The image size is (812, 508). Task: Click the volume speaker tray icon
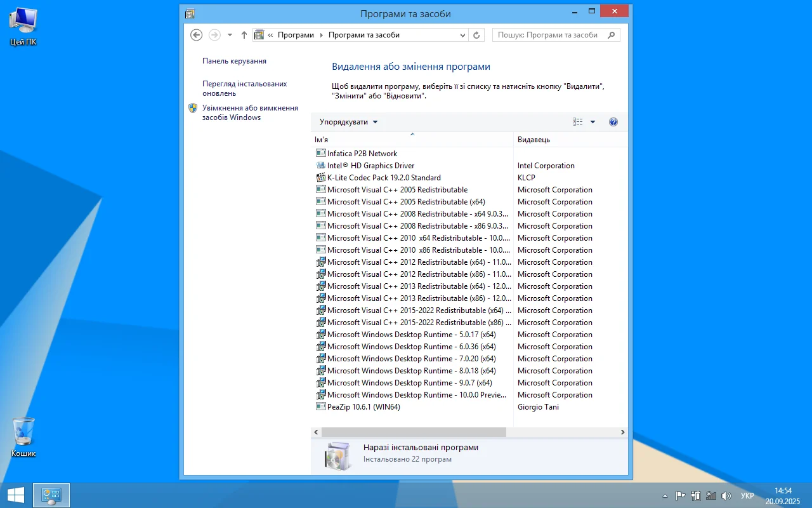tap(726, 496)
